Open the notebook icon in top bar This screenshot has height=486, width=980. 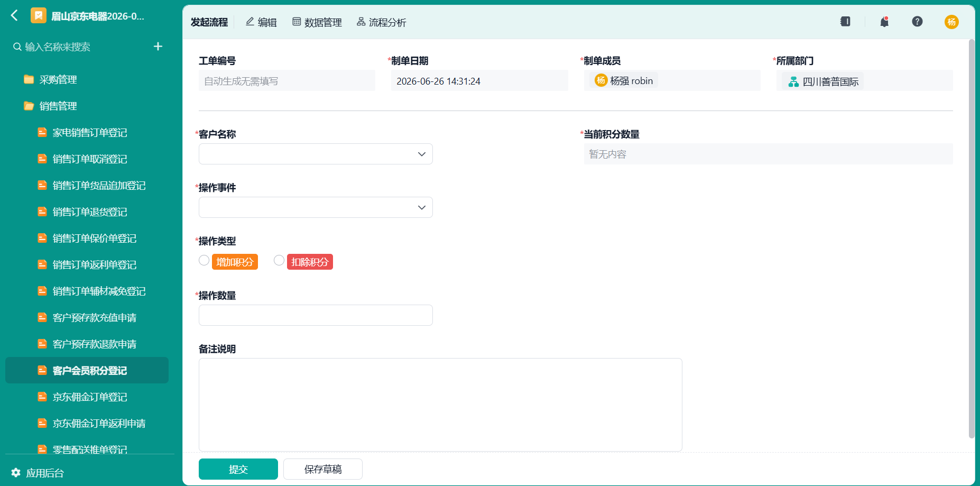coord(845,22)
